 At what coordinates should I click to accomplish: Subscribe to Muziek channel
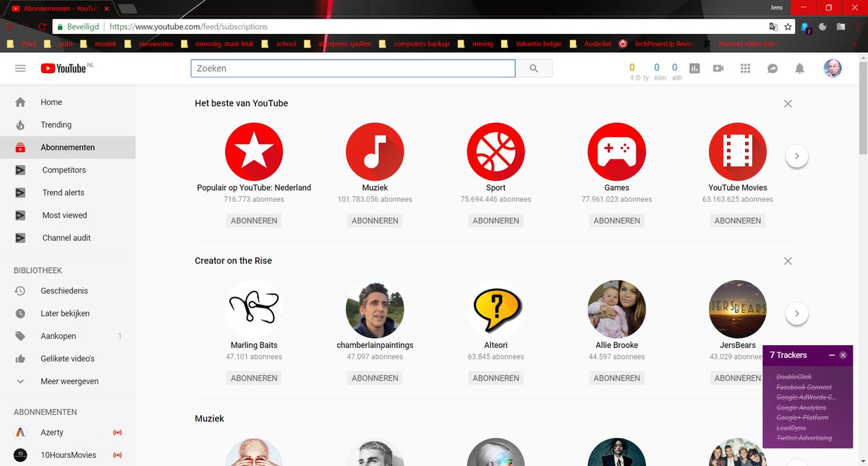[375, 221]
